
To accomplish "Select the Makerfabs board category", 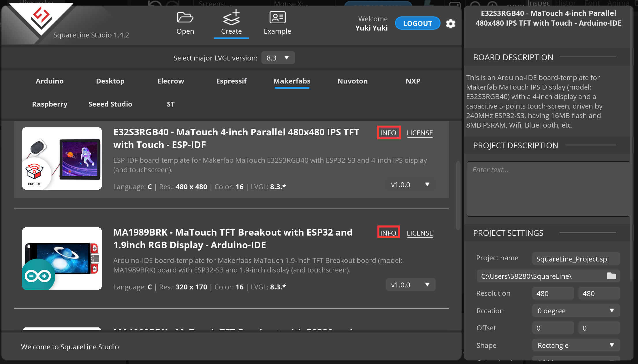I will coord(292,81).
